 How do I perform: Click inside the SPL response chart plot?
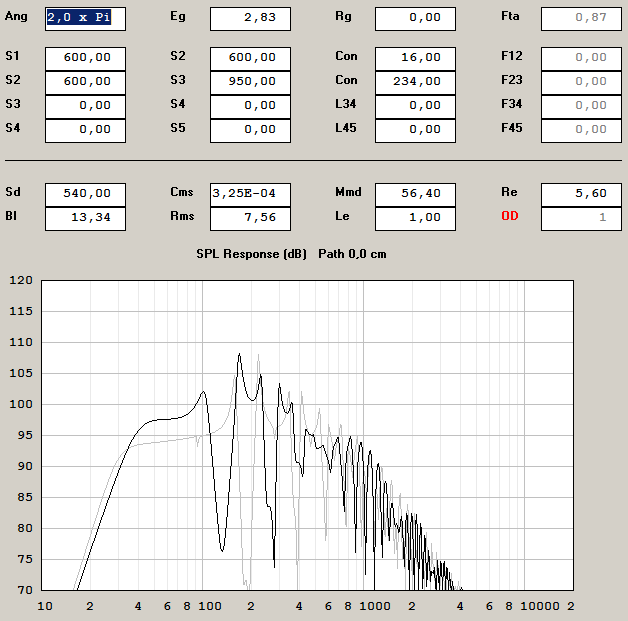pos(307,436)
